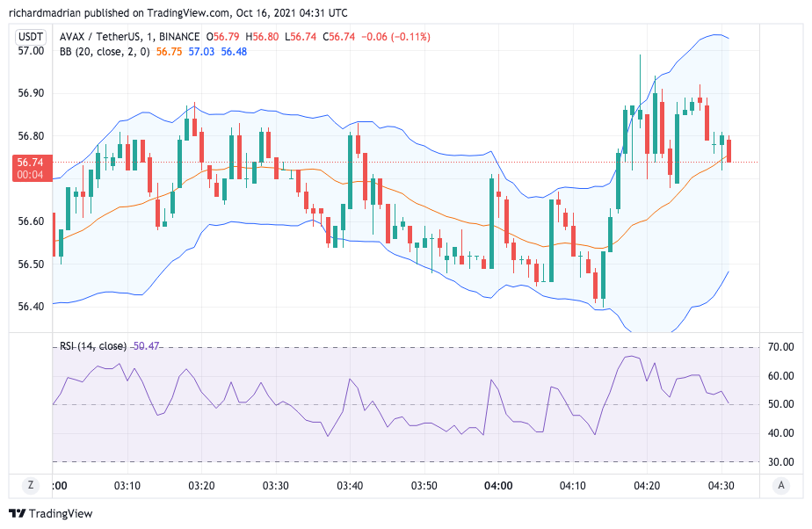
Task: Click the 70.00 RSI axis level
Action: click(x=780, y=347)
